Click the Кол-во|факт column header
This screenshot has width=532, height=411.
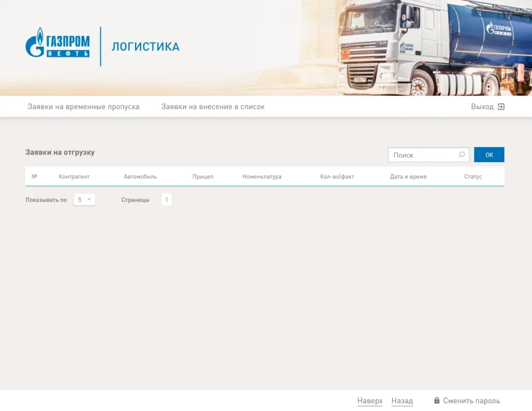337,177
